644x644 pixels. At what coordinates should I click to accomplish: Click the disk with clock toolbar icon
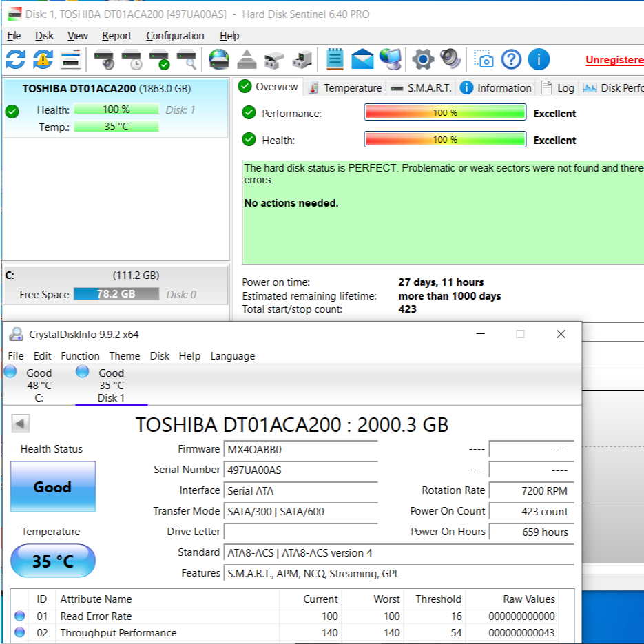point(132,59)
